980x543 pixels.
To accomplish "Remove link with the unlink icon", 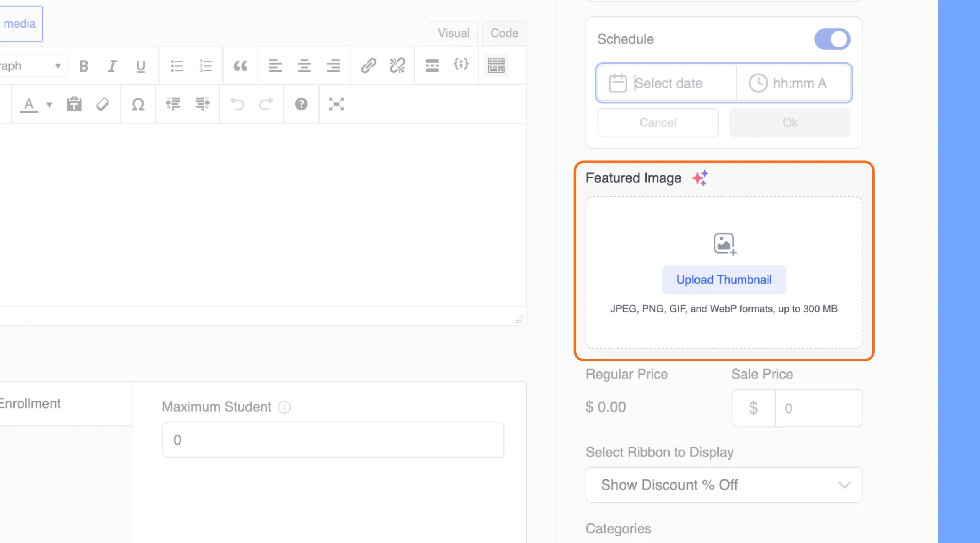I will coord(397,66).
